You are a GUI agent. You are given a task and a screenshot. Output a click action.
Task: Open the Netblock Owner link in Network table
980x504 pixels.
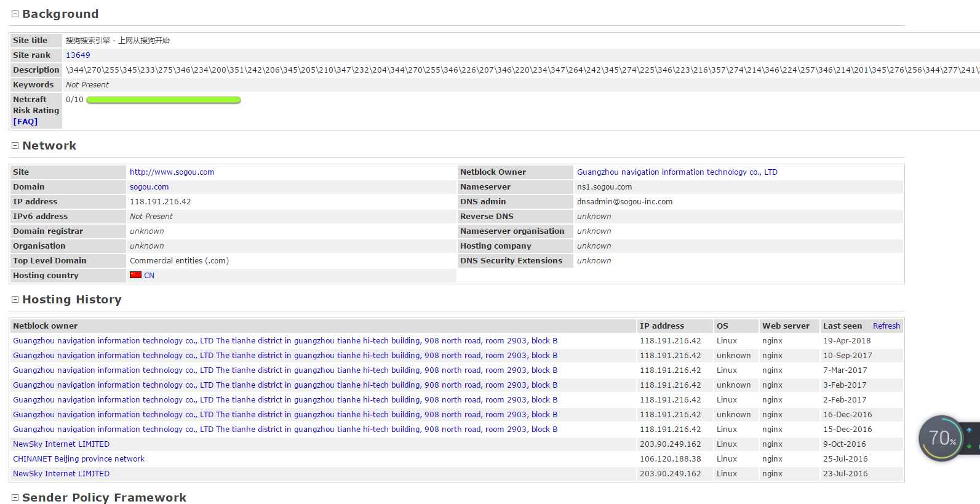point(677,172)
